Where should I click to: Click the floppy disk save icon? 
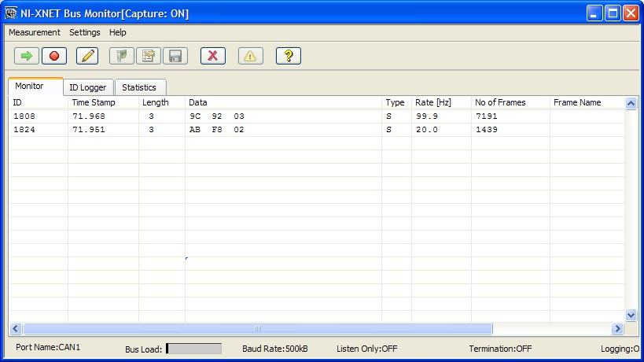tap(175, 56)
